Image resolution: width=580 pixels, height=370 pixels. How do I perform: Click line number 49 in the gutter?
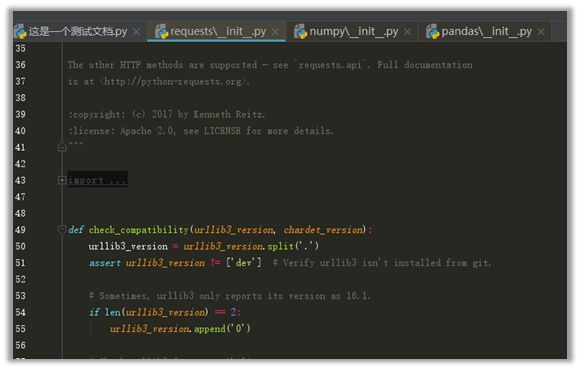(21, 230)
